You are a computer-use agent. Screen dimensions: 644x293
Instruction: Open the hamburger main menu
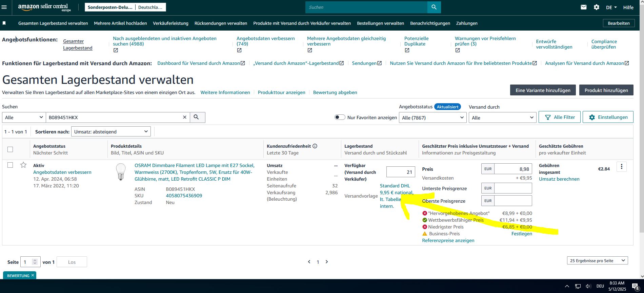pos(4,7)
